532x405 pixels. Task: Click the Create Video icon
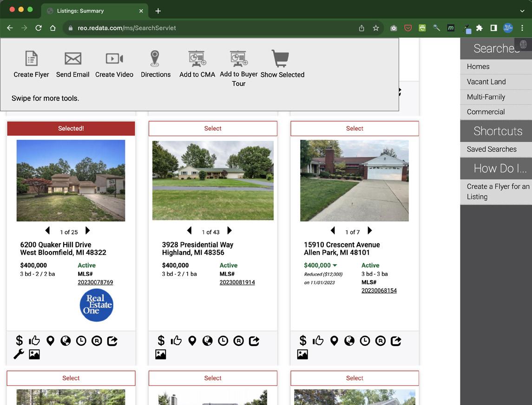(x=114, y=59)
